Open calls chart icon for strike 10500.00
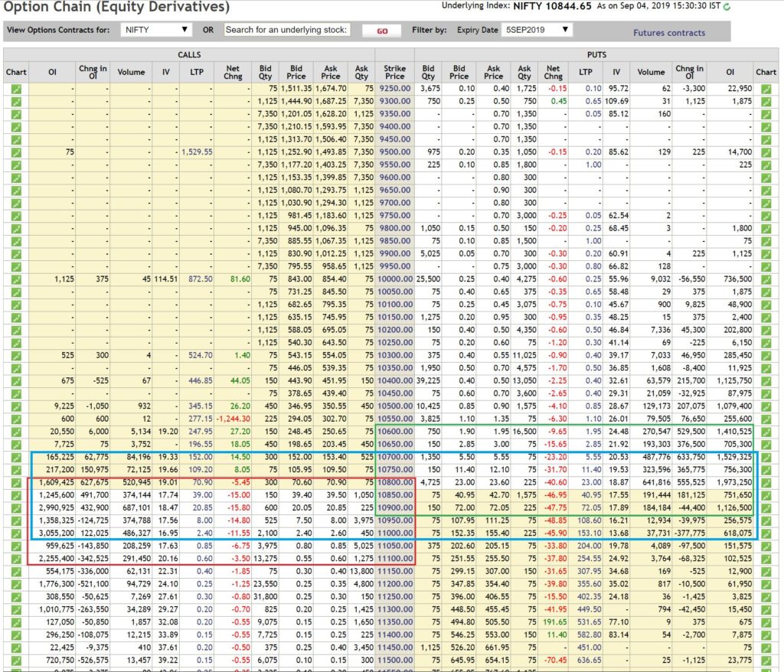 coord(16,406)
